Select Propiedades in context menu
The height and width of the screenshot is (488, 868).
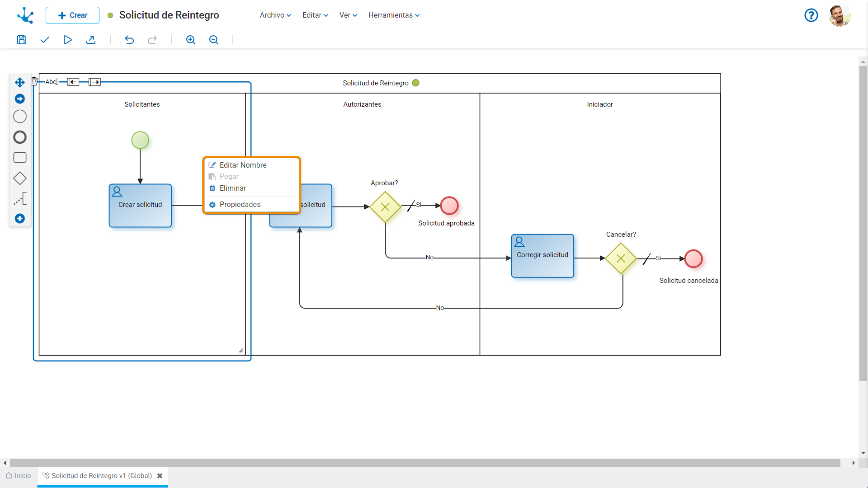(x=240, y=204)
